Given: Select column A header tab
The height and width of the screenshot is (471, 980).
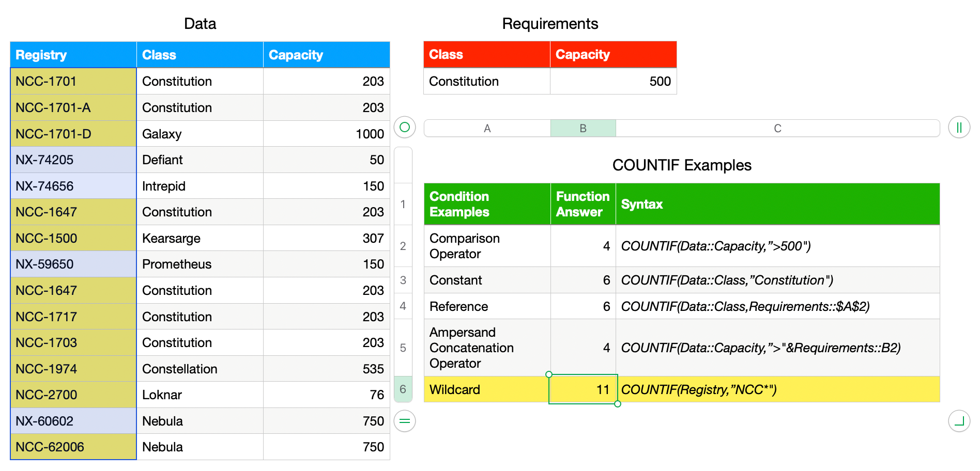Looking at the screenshot, I should click(487, 129).
